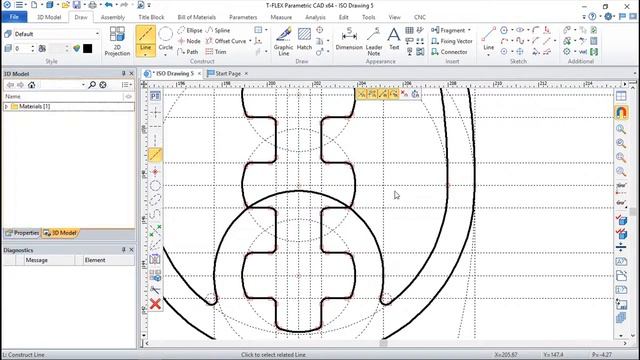Choose the Ellipse construction tool
Image resolution: width=640 pixels, height=360 pixels.
(x=190, y=30)
